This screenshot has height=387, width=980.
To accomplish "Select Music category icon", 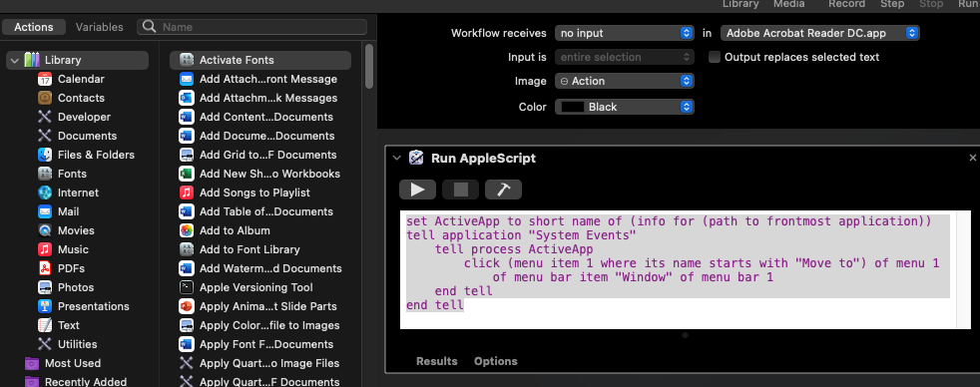I will (x=44, y=249).
